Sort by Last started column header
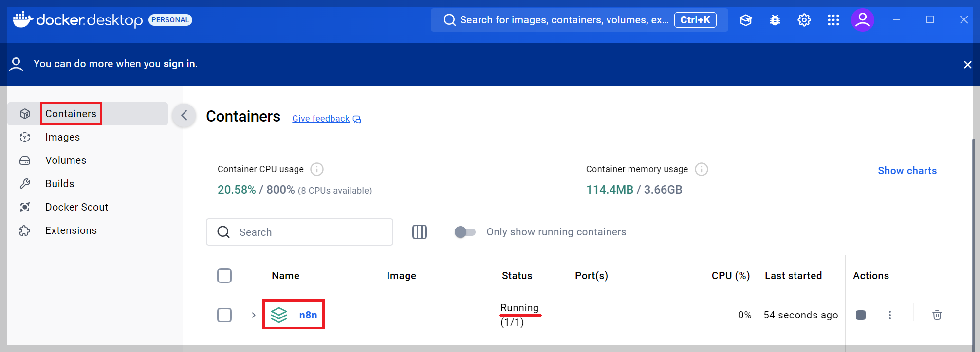980x352 pixels. tap(794, 276)
